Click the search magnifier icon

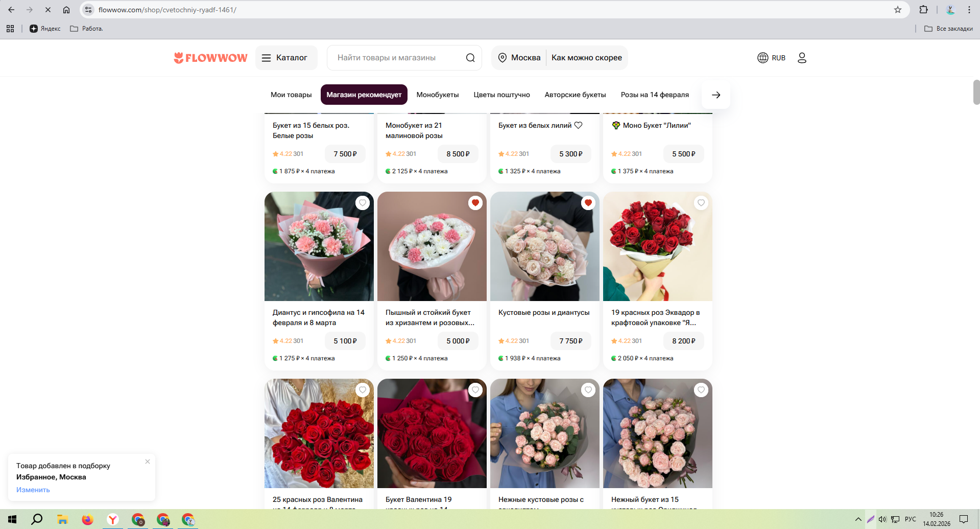pos(470,58)
